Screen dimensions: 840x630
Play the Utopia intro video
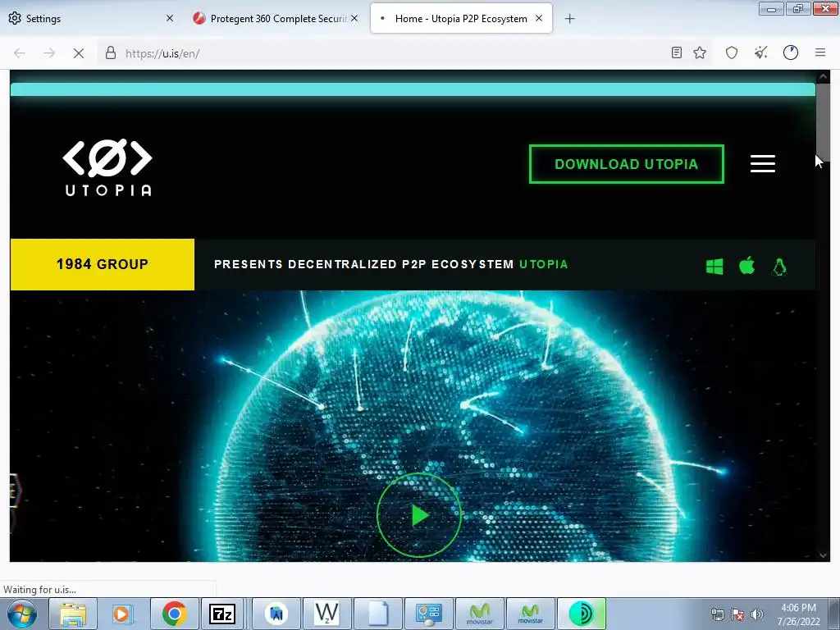[419, 515]
